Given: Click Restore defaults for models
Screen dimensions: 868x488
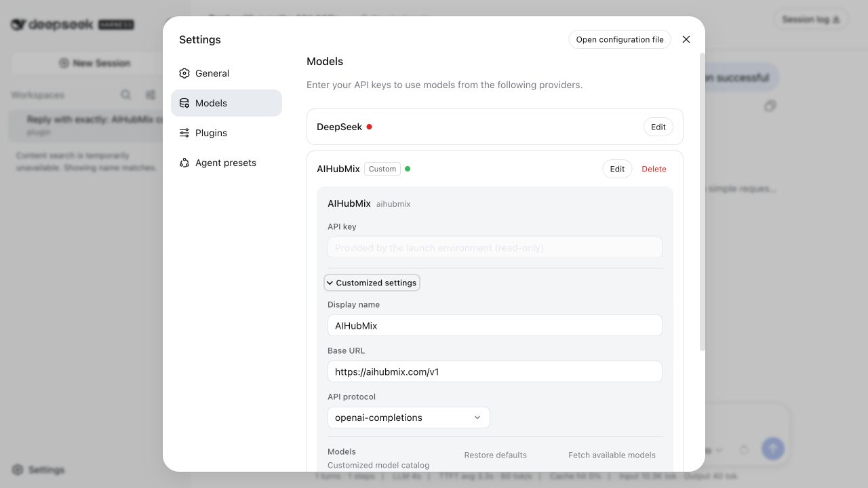Looking at the screenshot, I should coord(496,455).
